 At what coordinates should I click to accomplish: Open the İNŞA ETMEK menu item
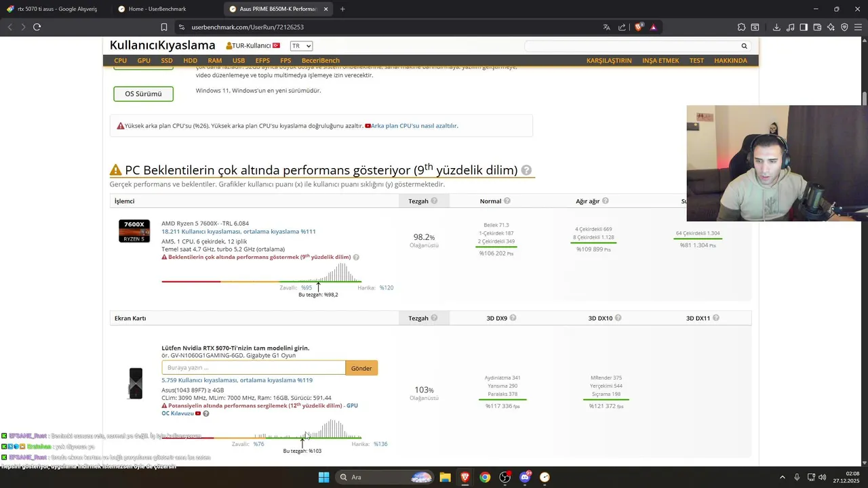[660, 60]
